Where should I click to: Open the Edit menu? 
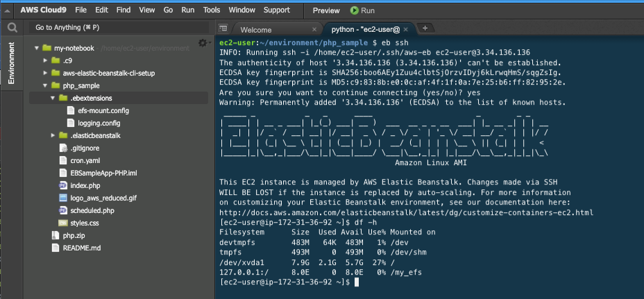pyautogui.click(x=101, y=10)
